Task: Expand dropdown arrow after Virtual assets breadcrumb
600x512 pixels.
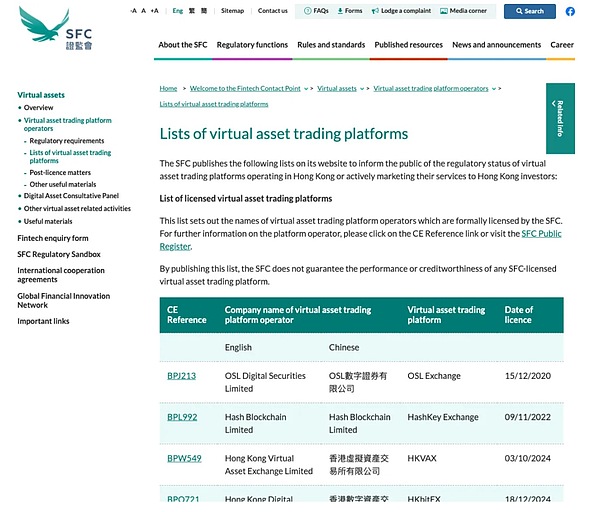Action: 362,89
